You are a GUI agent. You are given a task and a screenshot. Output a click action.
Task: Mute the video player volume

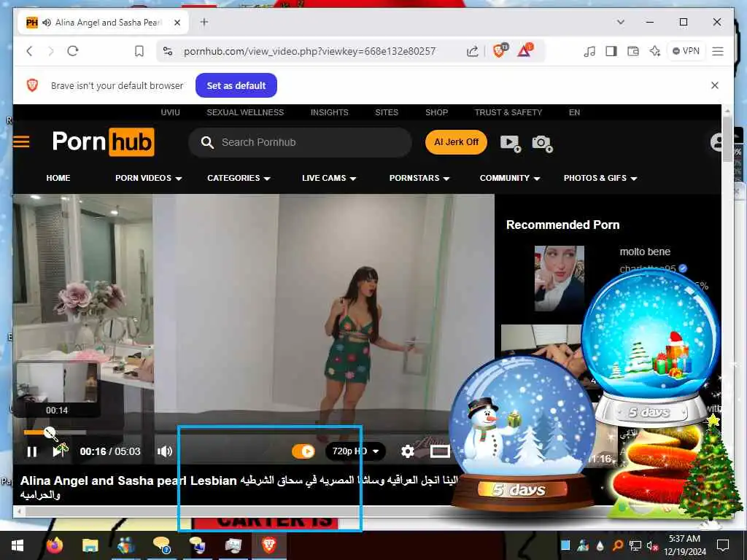pyautogui.click(x=165, y=451)
